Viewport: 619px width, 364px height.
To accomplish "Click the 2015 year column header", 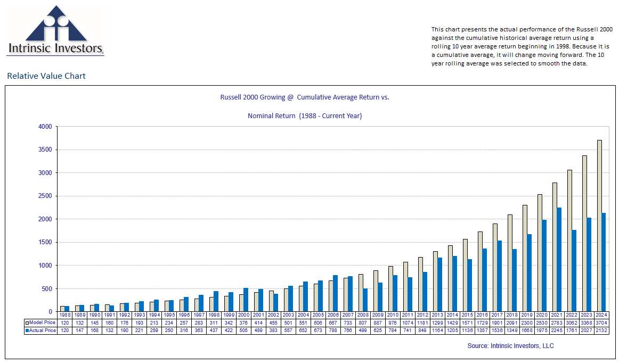I will (467, 315).
